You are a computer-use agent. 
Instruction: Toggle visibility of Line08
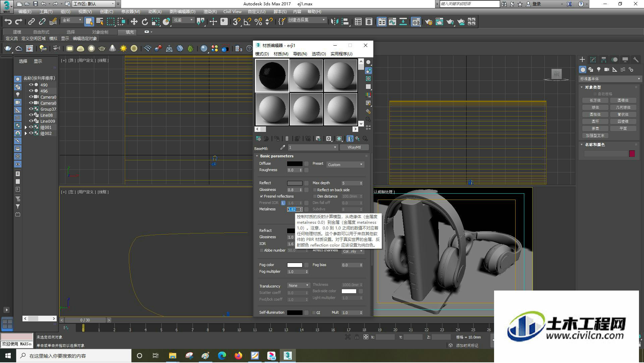coord(31,115)
